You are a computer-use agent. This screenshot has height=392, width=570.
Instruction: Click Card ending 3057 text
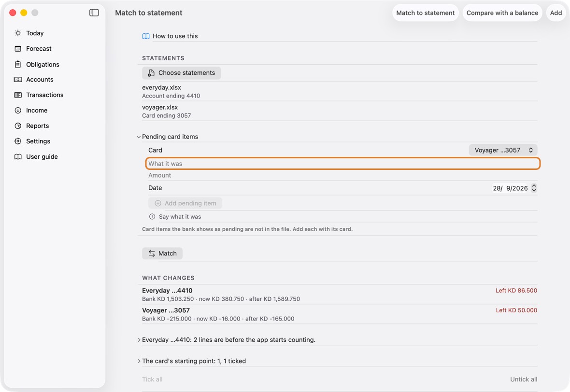167,115
